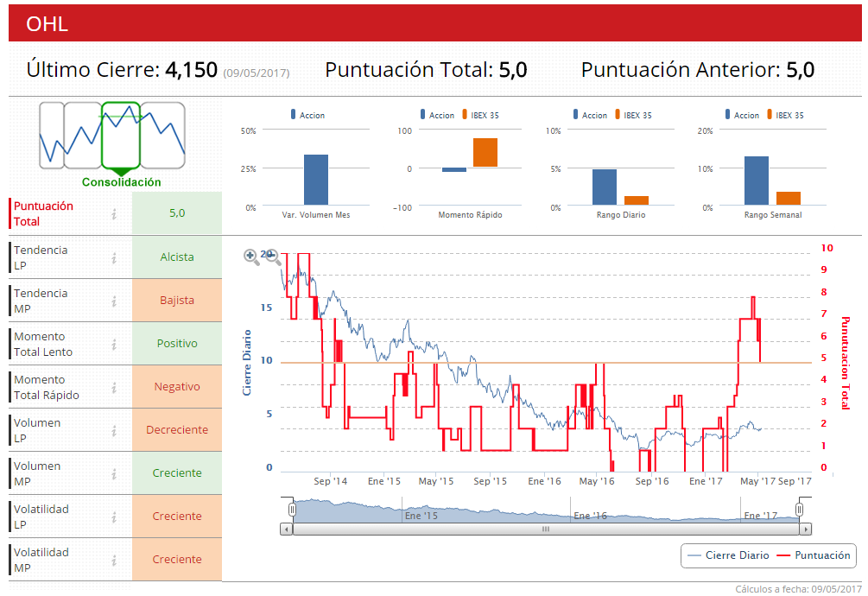The width and height of the screenshot is (868, 596).
Task: Click the Positivo value for Momento Total Lento
Action: tap(177, 344)
